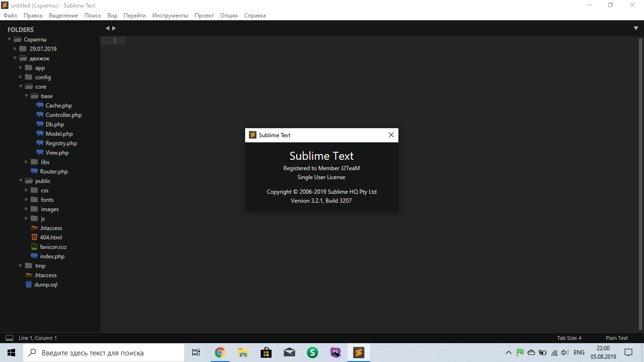644x362 pixels.
Task: Open the Справка menu
Action: pos(255,16)
